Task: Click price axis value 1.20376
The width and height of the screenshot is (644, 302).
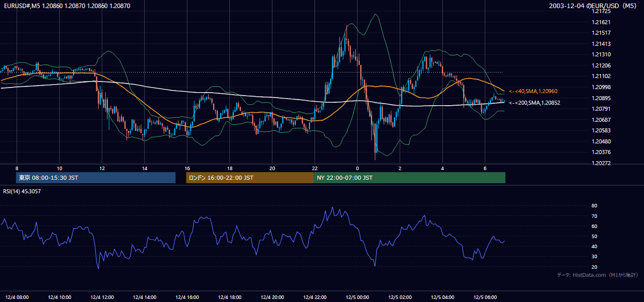Action: (x=602, y=152)
